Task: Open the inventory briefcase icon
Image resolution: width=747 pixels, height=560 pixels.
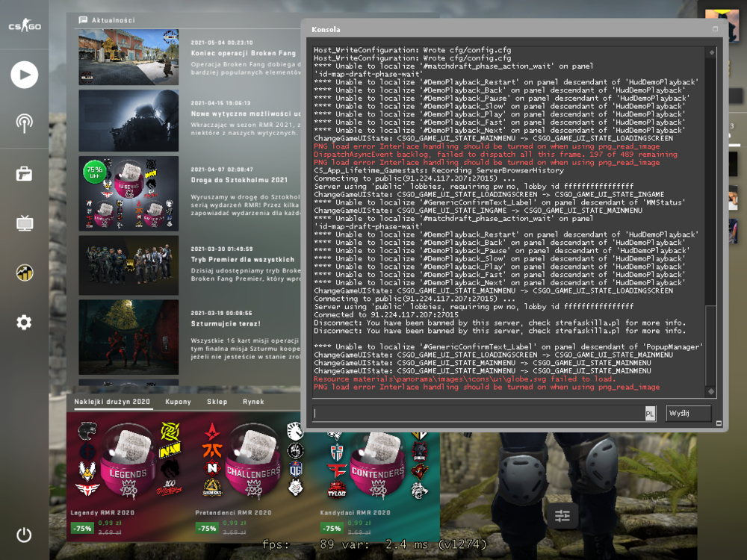Action: (25, 174)
